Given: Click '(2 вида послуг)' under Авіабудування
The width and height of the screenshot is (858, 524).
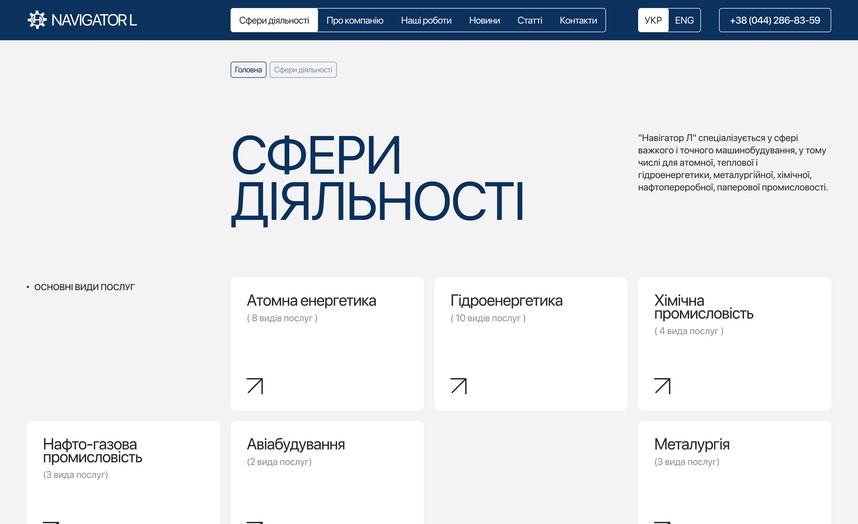Looking at the screenshot, I should coord(279,462).
